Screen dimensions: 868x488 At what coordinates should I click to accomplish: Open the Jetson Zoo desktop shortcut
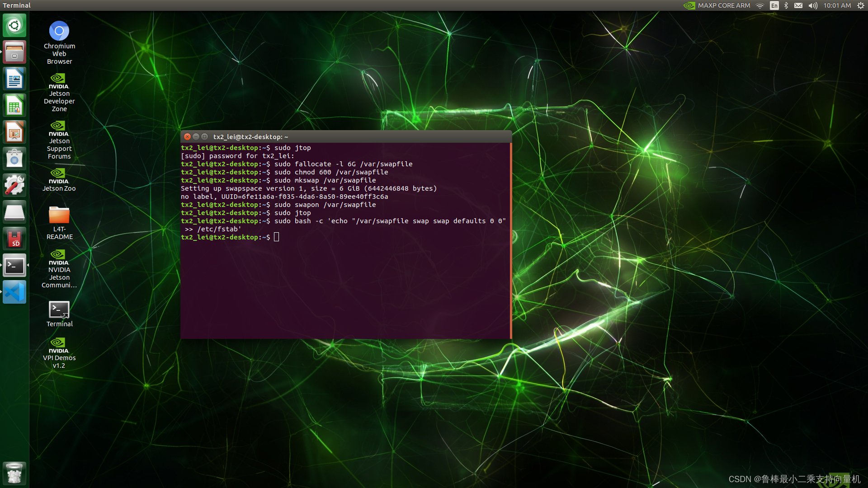[x=59, y=180]
